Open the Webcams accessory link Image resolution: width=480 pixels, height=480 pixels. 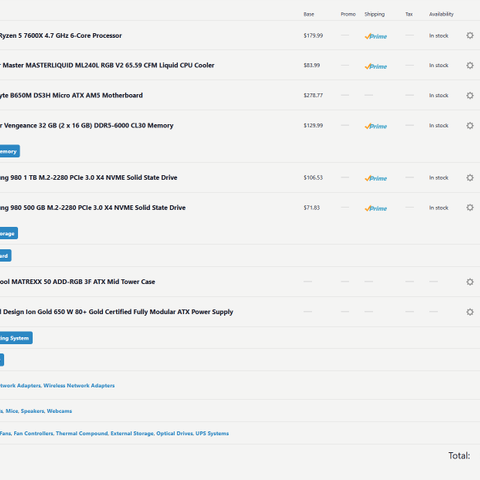point(59,411)
